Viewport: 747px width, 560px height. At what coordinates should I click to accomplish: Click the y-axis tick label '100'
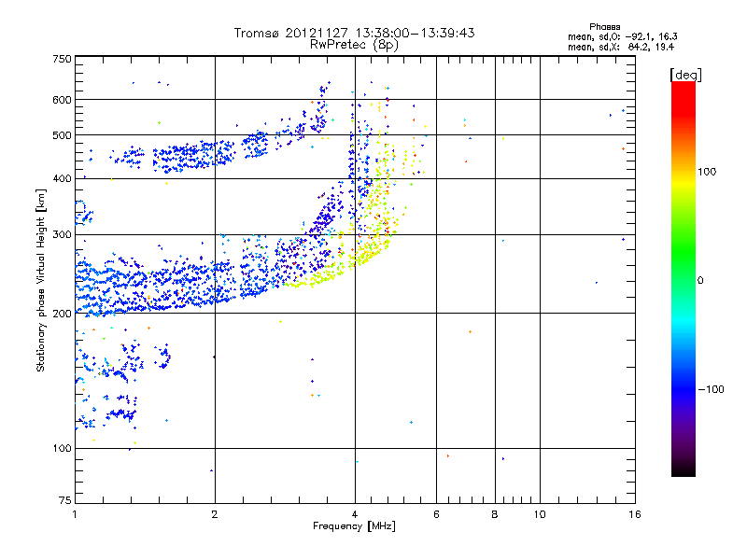62,449
